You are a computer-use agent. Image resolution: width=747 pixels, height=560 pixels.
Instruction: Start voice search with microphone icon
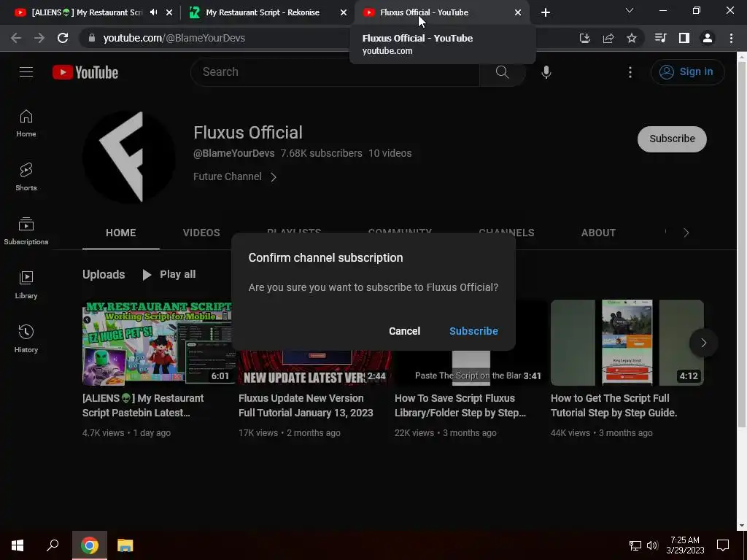point(546,72)
